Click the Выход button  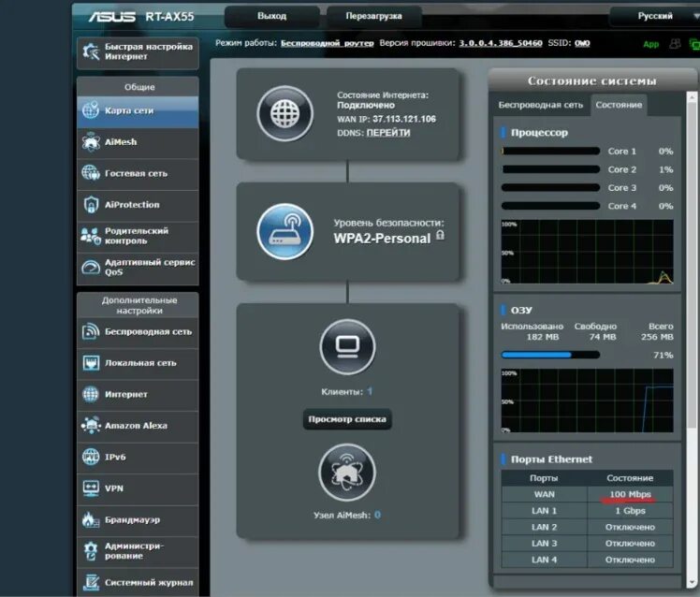[272, 16]
